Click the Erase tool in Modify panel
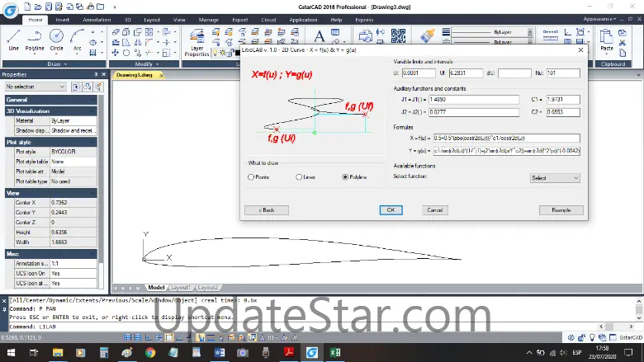644x362 pixels. [116, 32]
